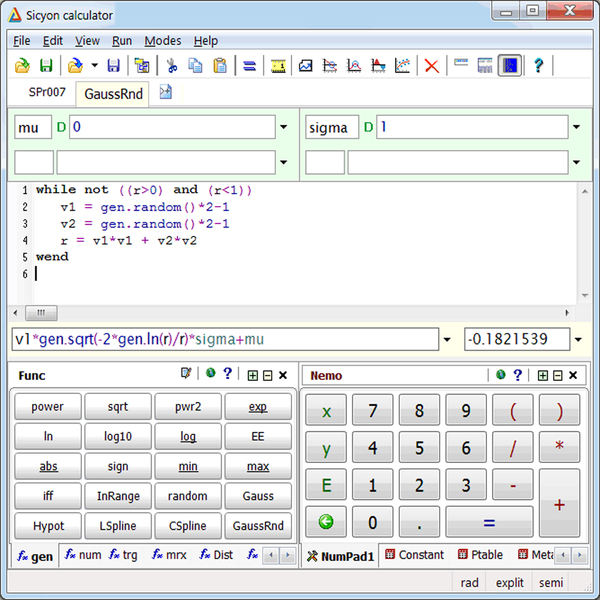Close the Func panel with X
Viewport: 600px width, 600px height.
pyautogui.click(x=283, y=375)
